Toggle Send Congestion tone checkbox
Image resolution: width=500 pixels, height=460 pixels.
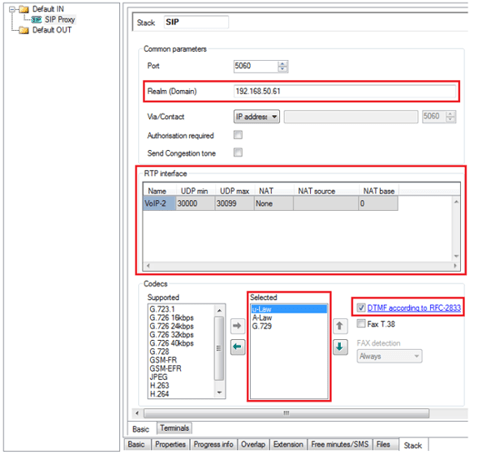pyautogui.click(x=238, y=153)
